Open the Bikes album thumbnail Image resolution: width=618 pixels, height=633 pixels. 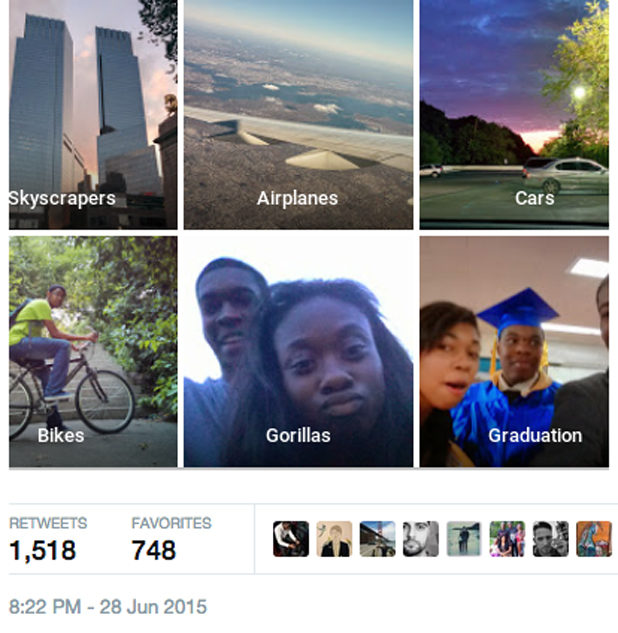tap(93, 352)
